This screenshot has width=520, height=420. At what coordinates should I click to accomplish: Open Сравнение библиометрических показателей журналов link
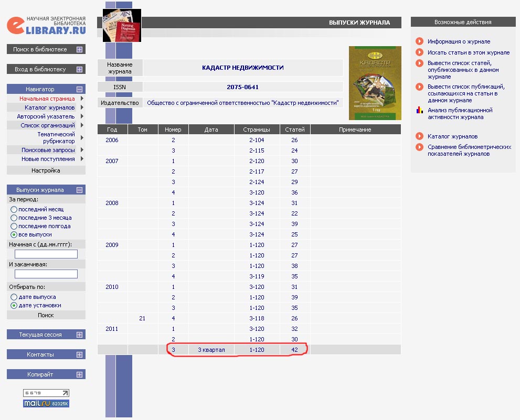pos(469,150)
